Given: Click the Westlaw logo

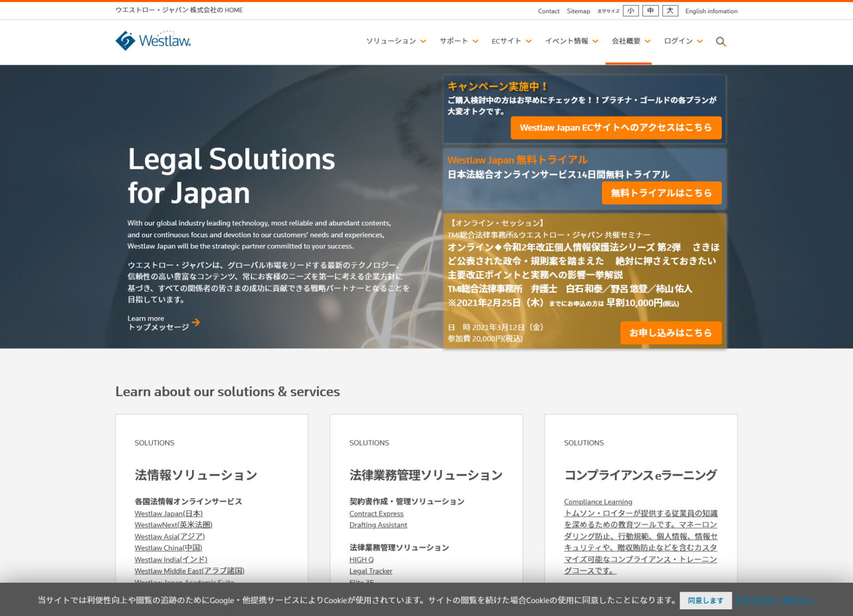Looking at the screenshot, I should 153,41.
